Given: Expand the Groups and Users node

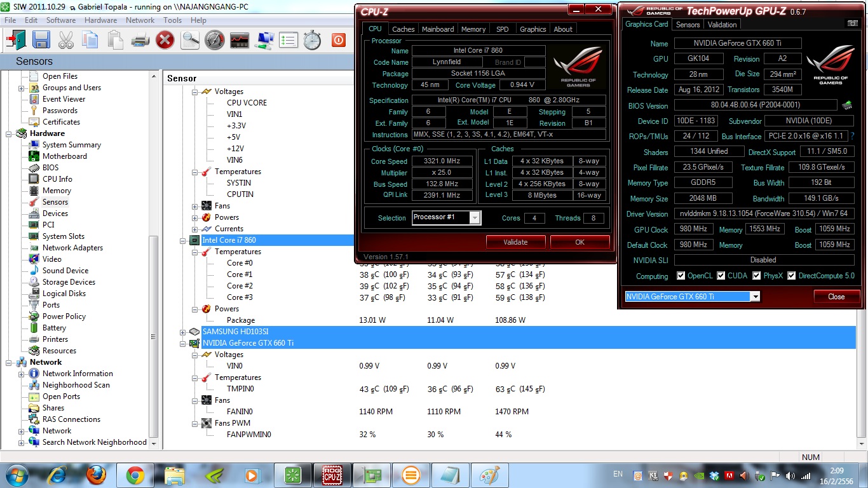Looking at the screenshot, I should pos(22,88).
